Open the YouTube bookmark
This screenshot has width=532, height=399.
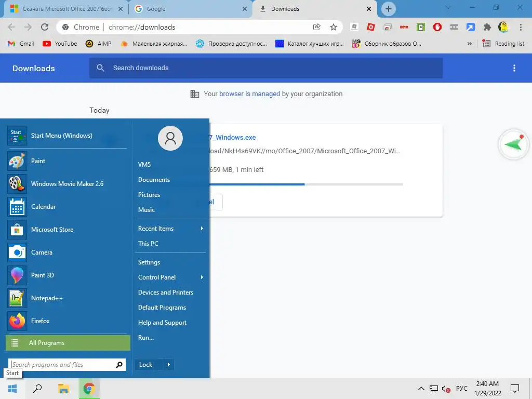[60, 44]
